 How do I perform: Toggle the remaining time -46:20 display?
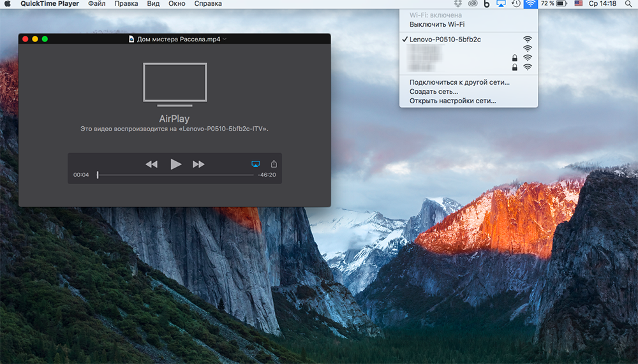click(267, 175)
